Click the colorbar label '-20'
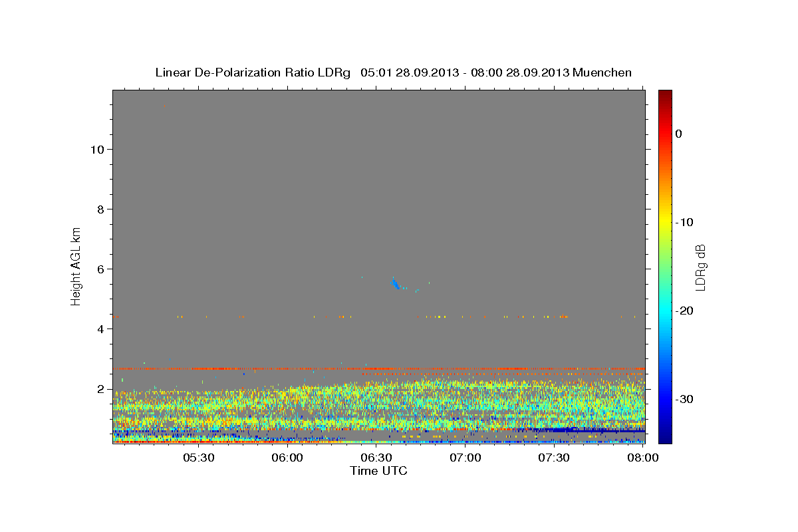Screen dimensions: 798x532 tap(684, 311)
